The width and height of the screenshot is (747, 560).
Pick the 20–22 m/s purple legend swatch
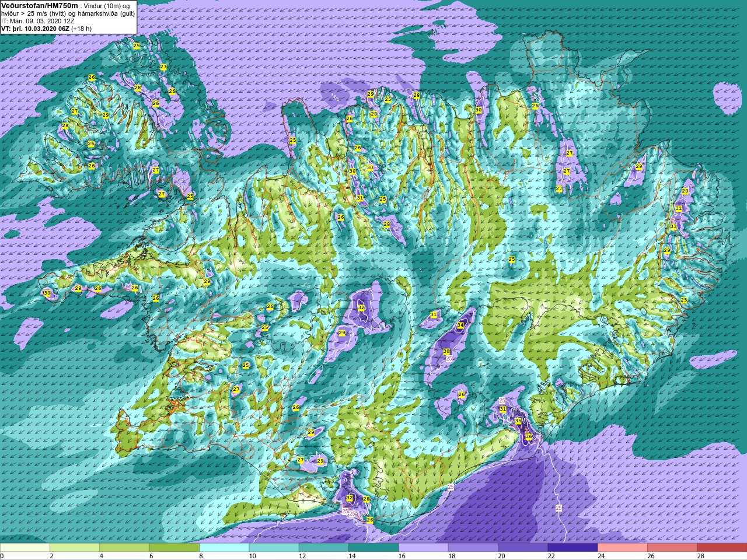523,548
